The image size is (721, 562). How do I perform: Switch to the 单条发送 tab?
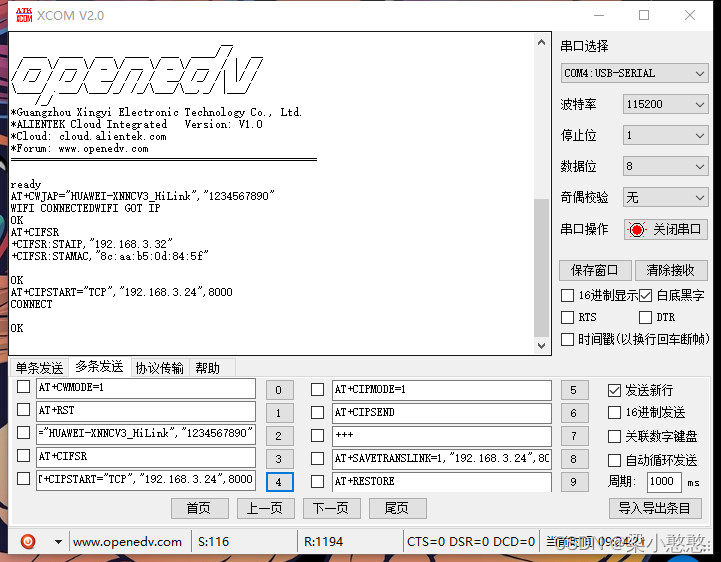coord(39,368)
